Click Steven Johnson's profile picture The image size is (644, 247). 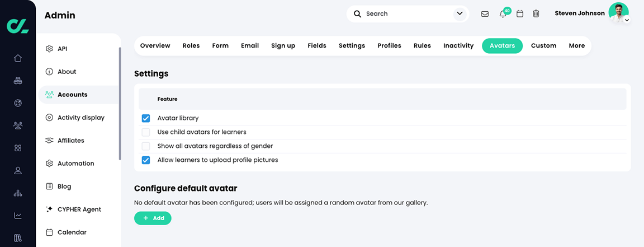[618, 12]
